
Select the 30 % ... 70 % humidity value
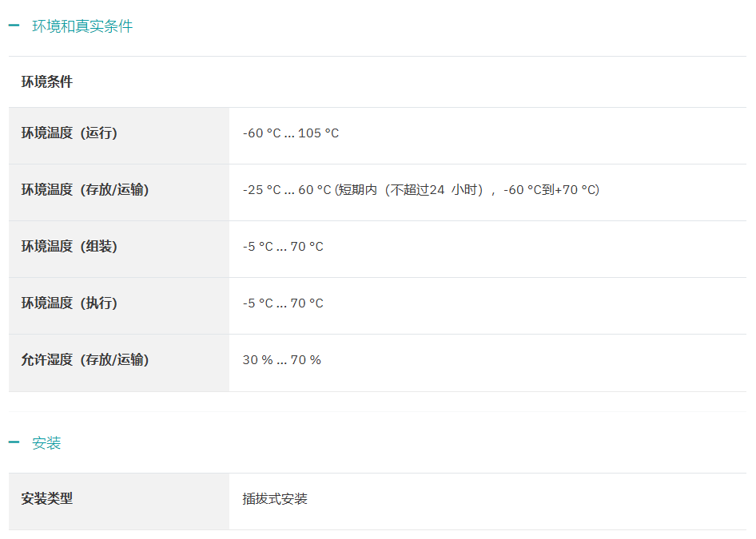(x=281, y=360)
